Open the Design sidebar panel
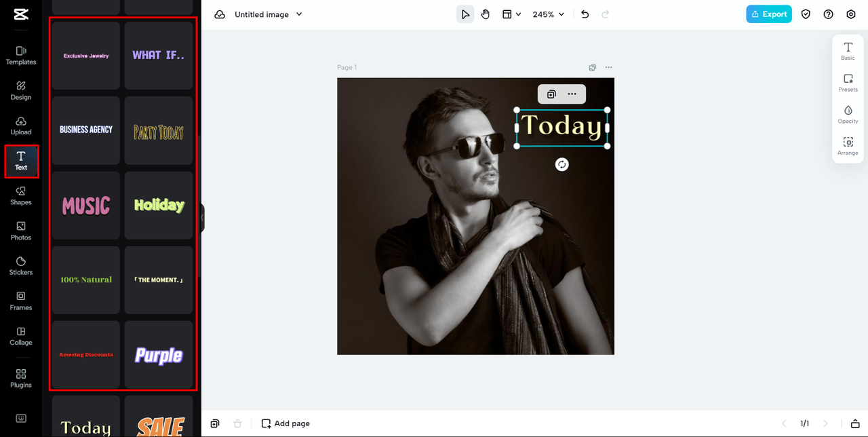This screenshot has width=868, height=437. pyautogui.click(x=21, y=91)
